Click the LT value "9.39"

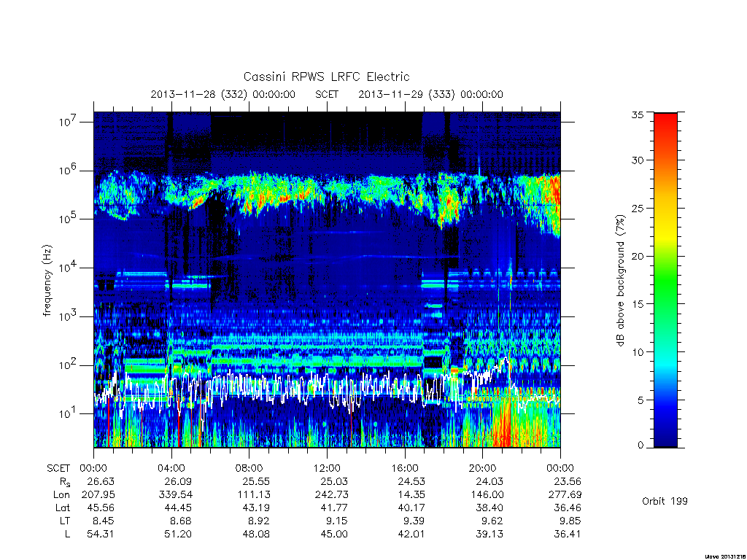414,521
